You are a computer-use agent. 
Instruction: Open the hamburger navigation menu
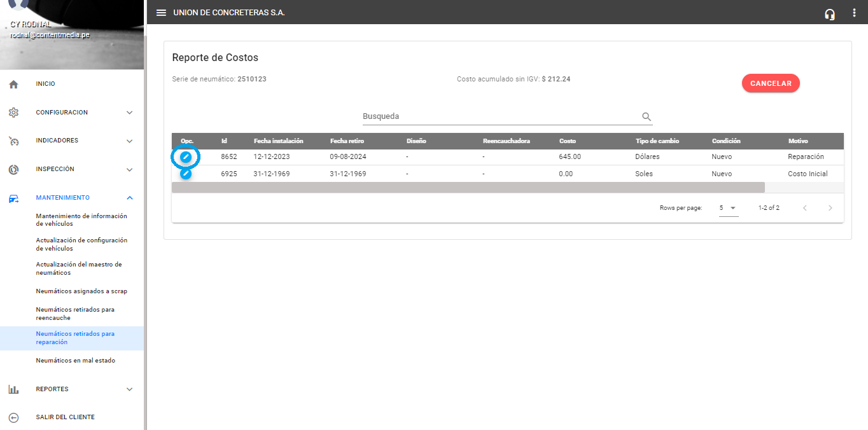[162, 13]
